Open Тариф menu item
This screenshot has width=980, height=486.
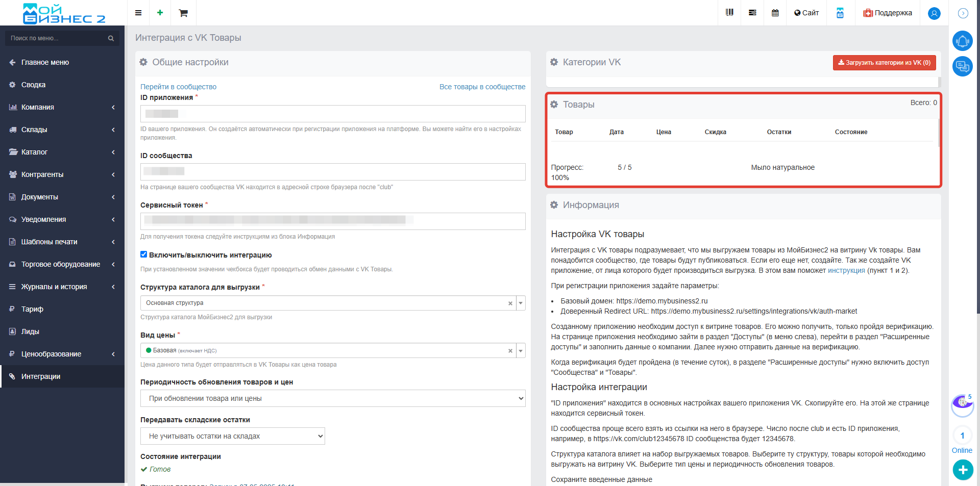coord(62,309)
